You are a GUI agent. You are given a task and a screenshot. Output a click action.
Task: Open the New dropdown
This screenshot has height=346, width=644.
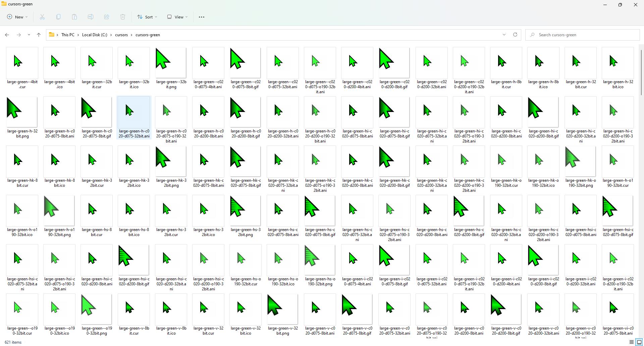click(17, 17)
